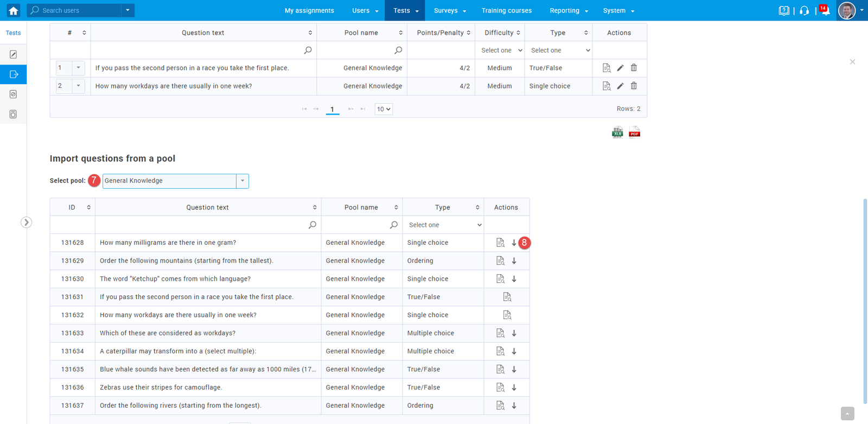Image resolution: width=868 pixels, height=424 pixels.
Task: Open the headset support icon
Action: tap(804, 11)
